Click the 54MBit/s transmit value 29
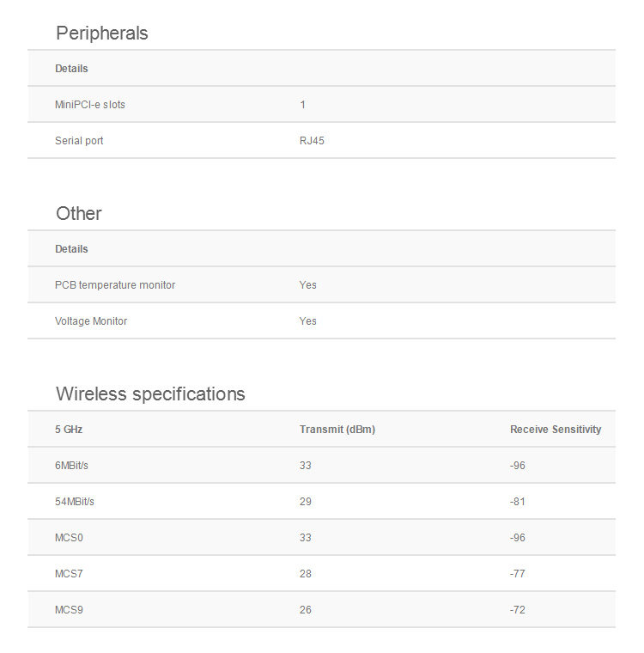The width and height of the screenshot is (644, 653). pos(305,502)
